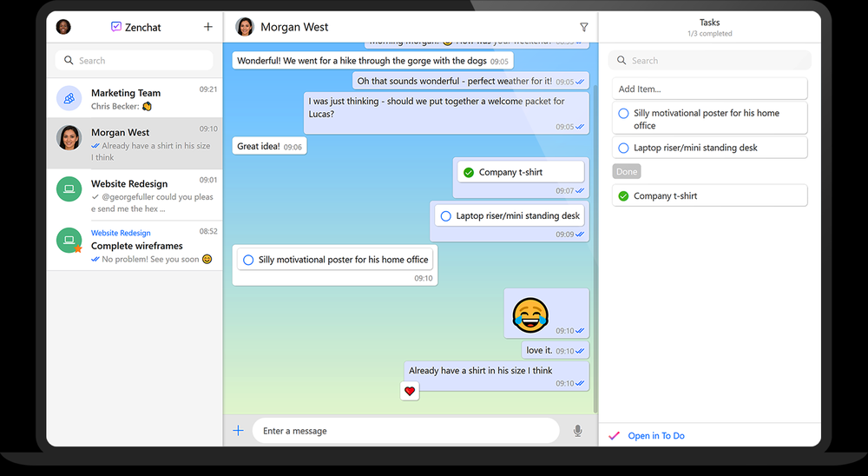Focus the chat list Search field
Image resolution: width=868 pixels, height=476 pixels.
click(135, 61)
